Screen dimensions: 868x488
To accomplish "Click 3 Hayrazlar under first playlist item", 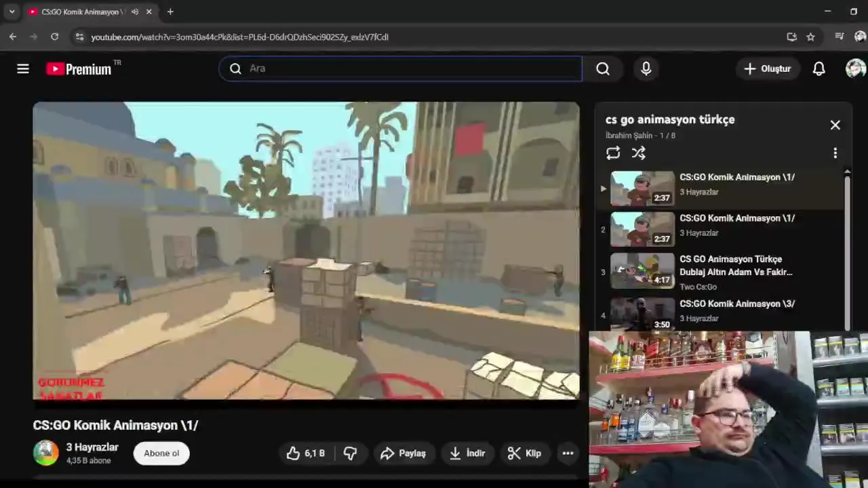I will tap(699, 192).
